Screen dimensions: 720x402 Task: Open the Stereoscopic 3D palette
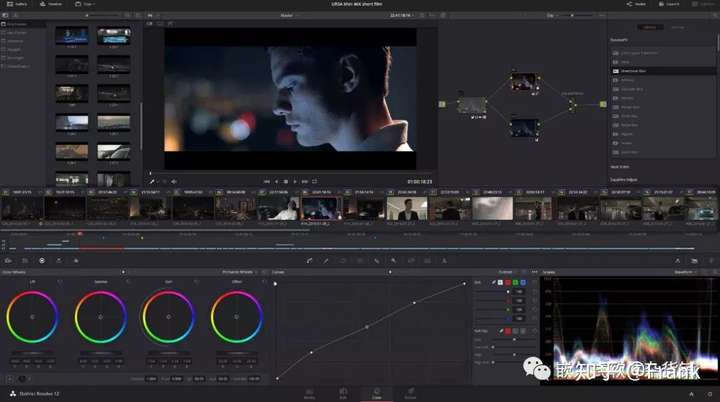click(x=427, y=260)
